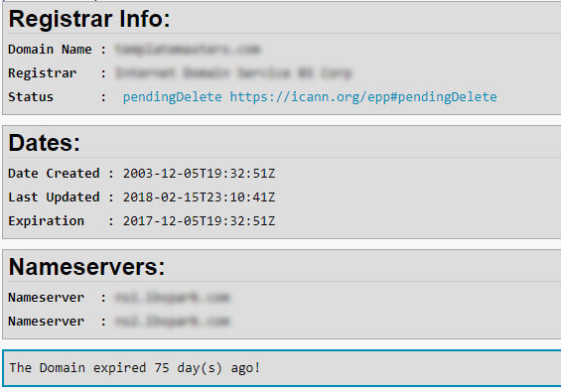This screenshot has height=392, width=561.
Task: Click the 'Date Created' label
Action: point(54,174)
